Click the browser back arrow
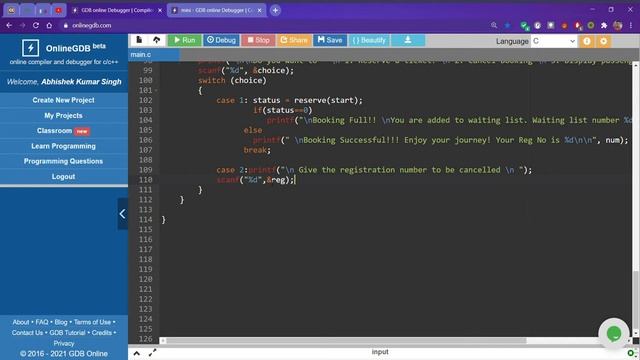Viewport: 640px width, 360px height. tap(9, 25)
